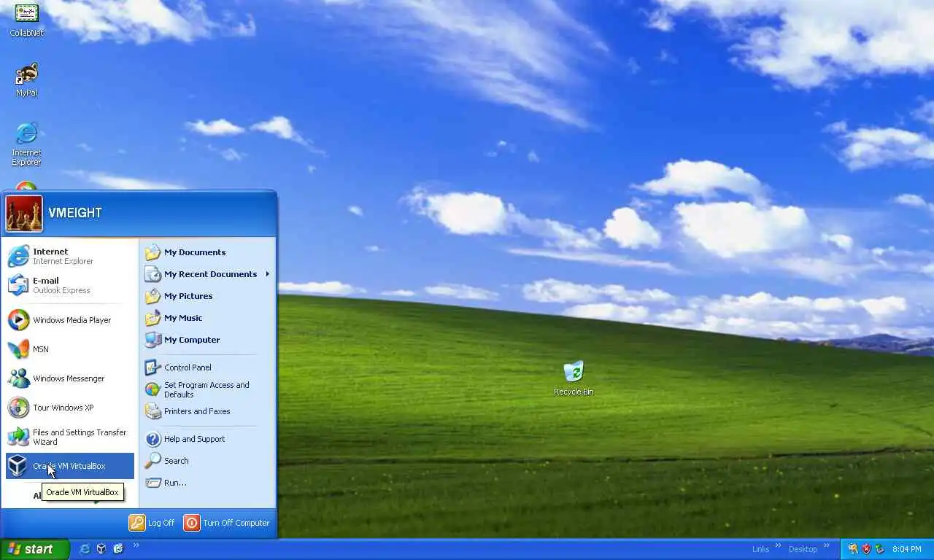Open MSN from the Start menu
The width and height of the screenshot is (934, 560).
pyautogui.click(x=70, y=349)
